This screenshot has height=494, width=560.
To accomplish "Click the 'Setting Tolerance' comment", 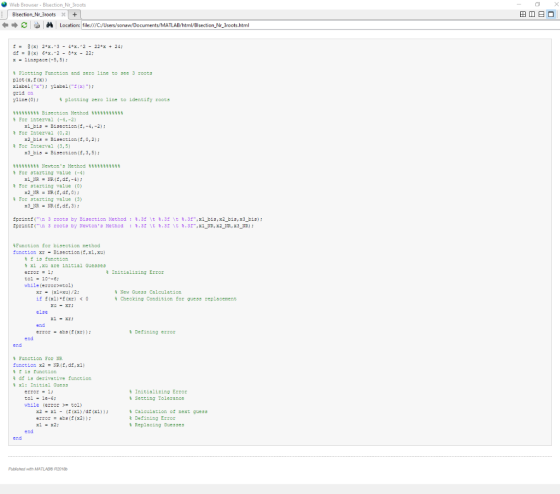I will click(x=157, y=398).
